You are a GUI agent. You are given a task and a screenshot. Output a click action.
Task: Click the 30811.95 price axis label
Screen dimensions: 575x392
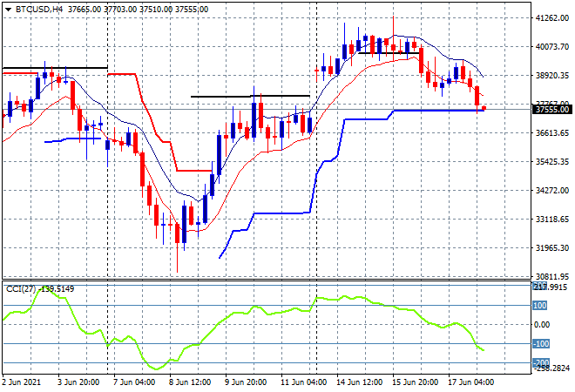(x=552, y=276)
